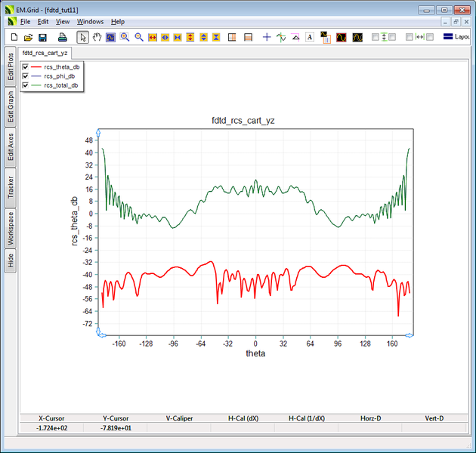476x453 pixels.
Task: Click the Save file toolbar icon
Action: click(42, 37)
